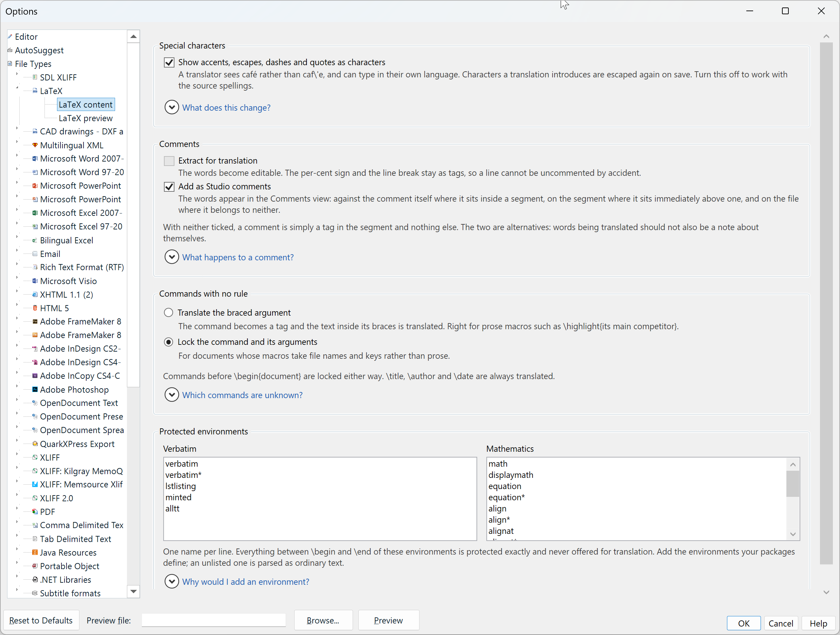Expand 'What does this change?' chevron

pos(172,108)
